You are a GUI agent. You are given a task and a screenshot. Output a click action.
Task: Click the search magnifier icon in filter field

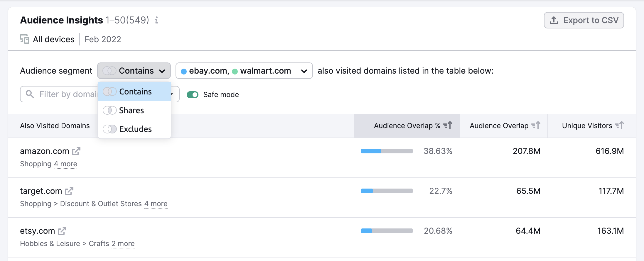[30, 94]
